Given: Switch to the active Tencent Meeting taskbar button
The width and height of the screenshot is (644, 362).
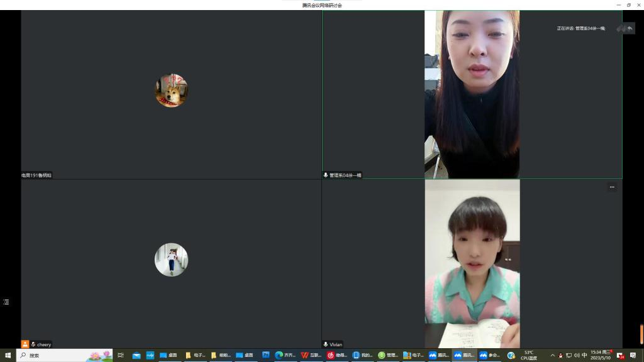Looking at the screenshot, I should point(464,355).
